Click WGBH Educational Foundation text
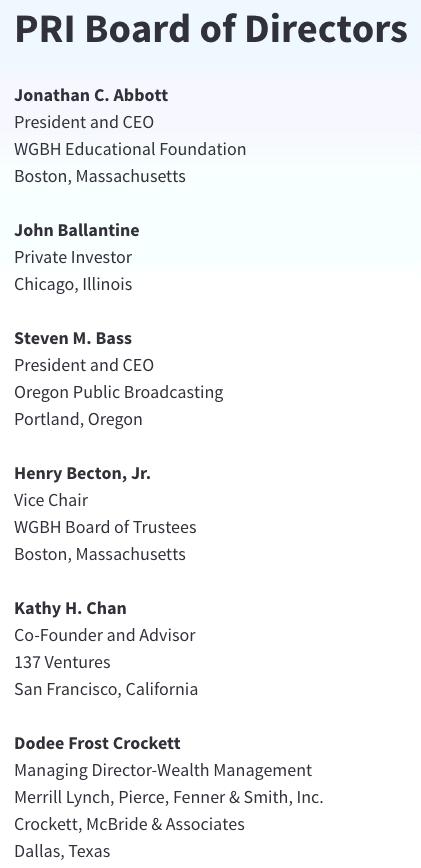The image size is (421, 868). pos(130,149)
